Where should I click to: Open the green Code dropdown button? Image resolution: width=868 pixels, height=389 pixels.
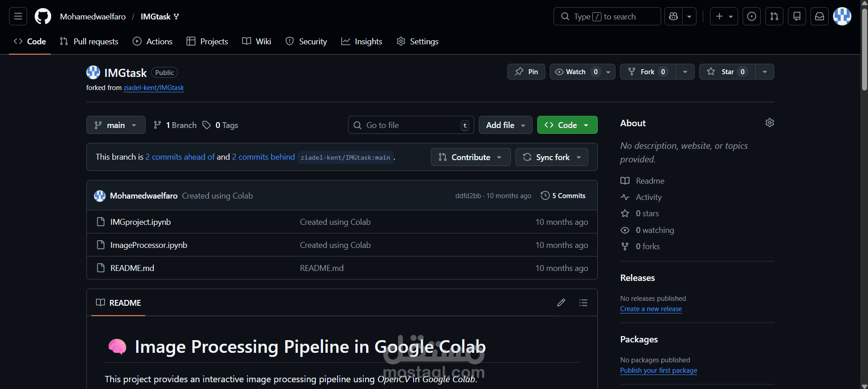point(567,125)
